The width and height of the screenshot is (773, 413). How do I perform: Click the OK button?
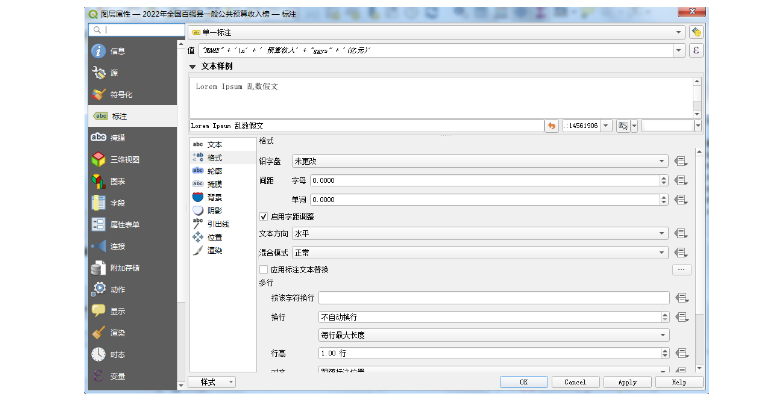524,382
